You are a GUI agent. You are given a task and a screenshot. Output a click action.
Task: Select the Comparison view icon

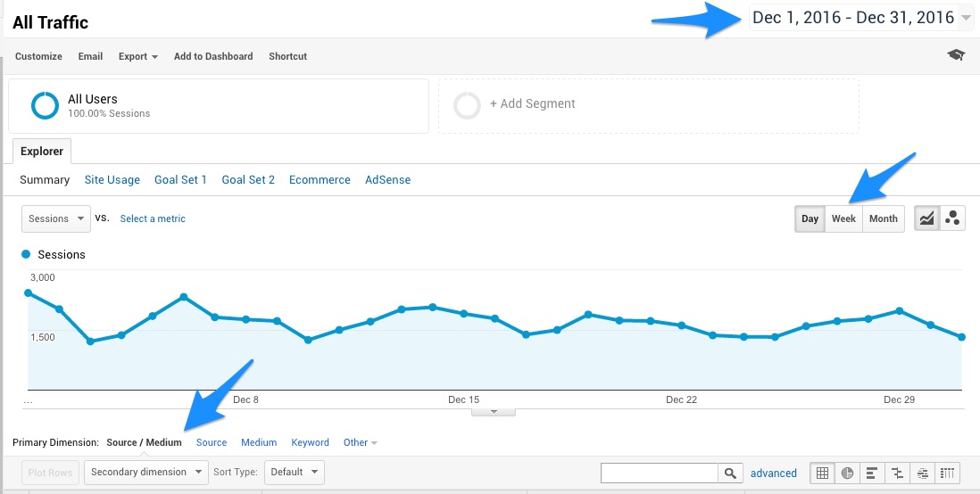pos(898,473)
